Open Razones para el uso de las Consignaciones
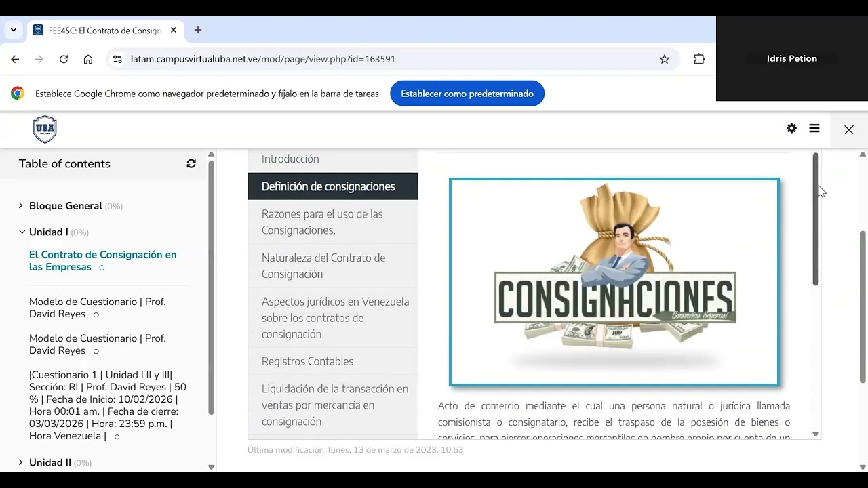 point(332,222)
